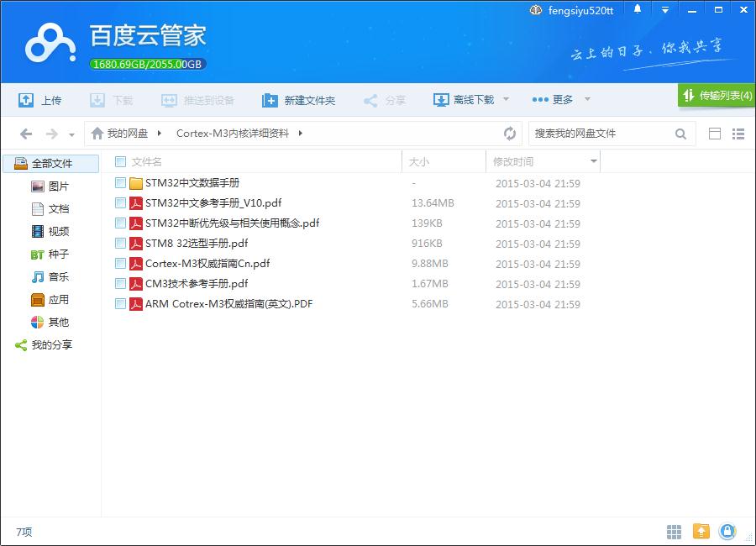Click the 分享 share button
Screen dimensions: 756x546
385,100
